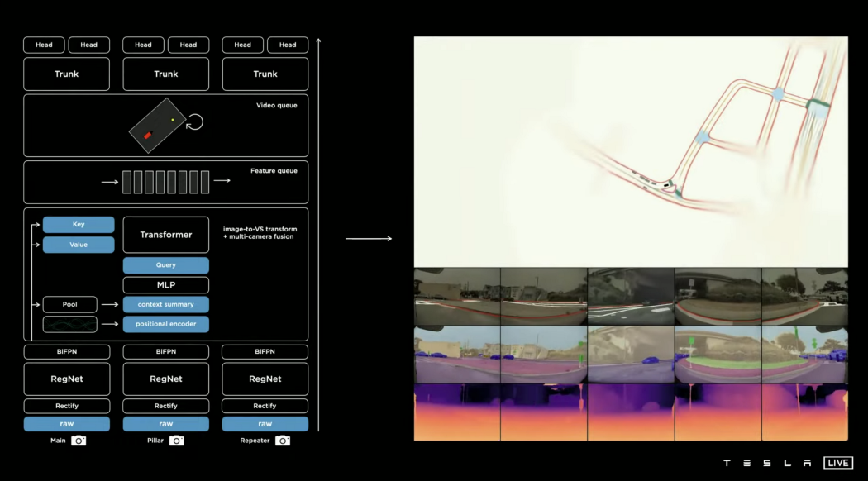The width and height of the screenshot is (868, 481).
Task: Click the sine wave positional signal box
Action: point(69,324)
